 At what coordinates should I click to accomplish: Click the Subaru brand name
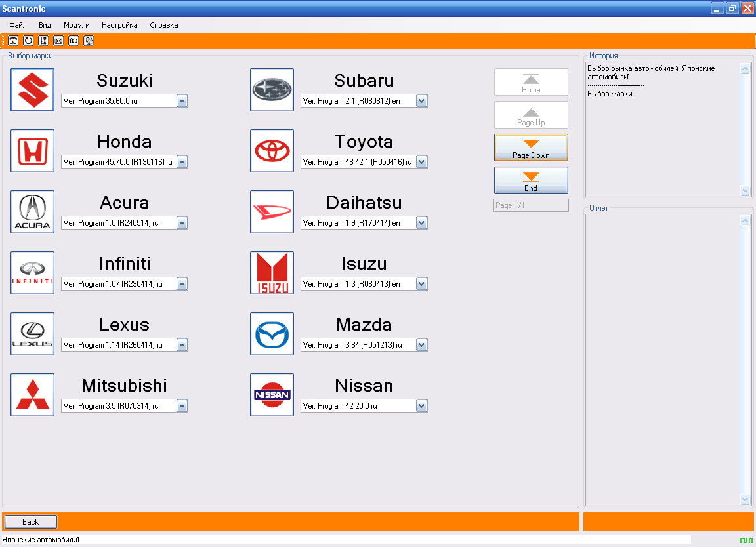[364, 81]
